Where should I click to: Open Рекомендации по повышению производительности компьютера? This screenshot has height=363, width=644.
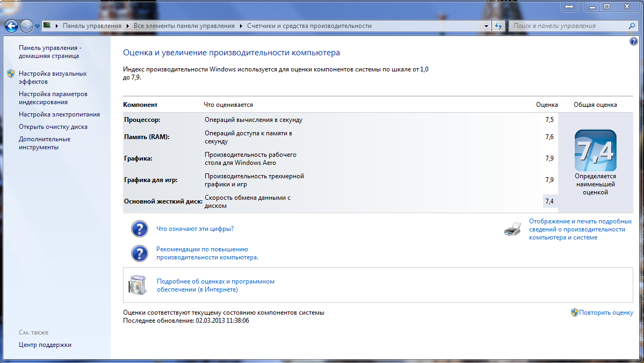(207, 253)
